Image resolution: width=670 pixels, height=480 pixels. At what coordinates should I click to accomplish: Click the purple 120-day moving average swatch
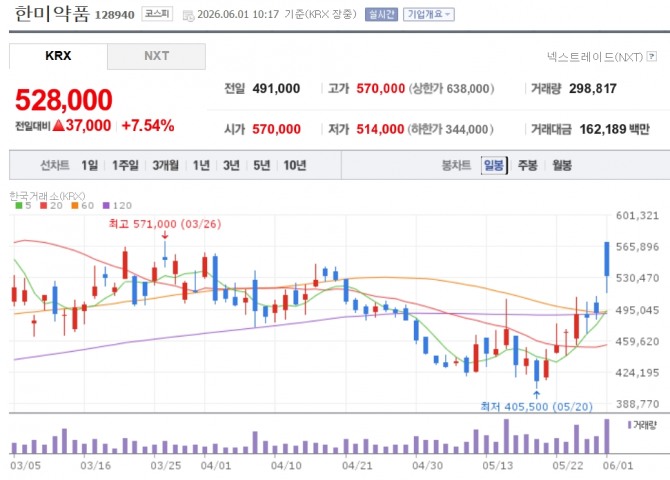[x=106, y=206]
